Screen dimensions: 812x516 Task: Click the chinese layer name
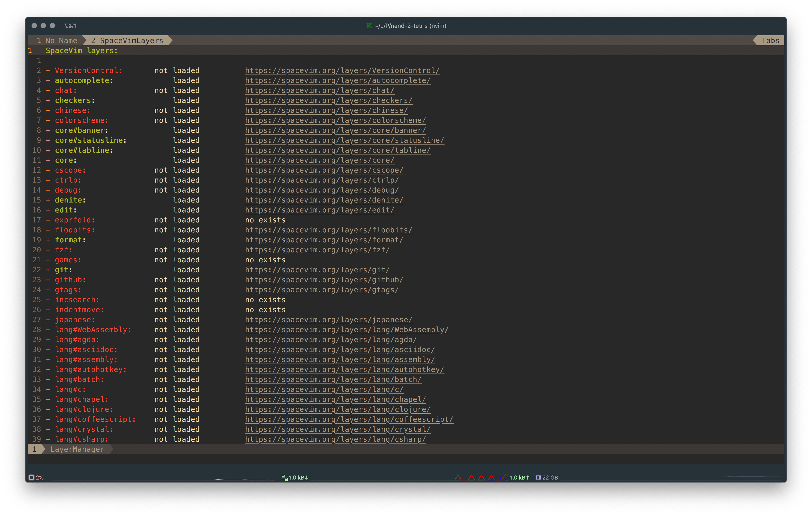coord(72,110)
